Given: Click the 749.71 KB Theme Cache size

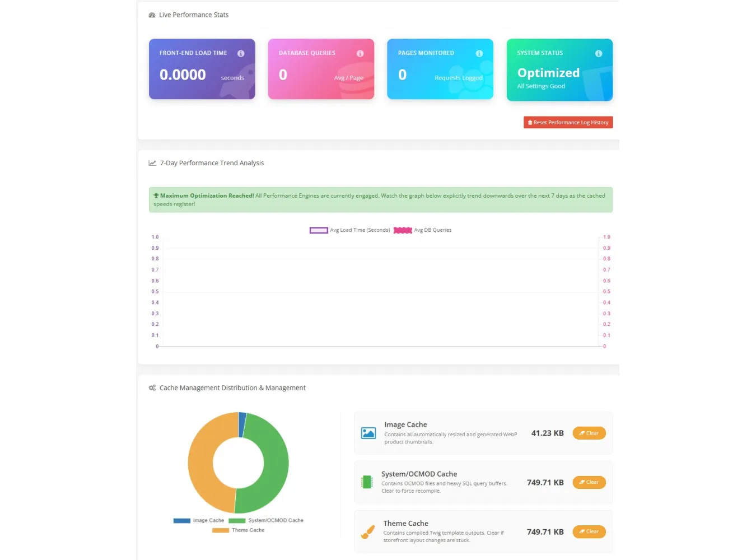Looking at the screenshot, I should (x=545, y=531).
